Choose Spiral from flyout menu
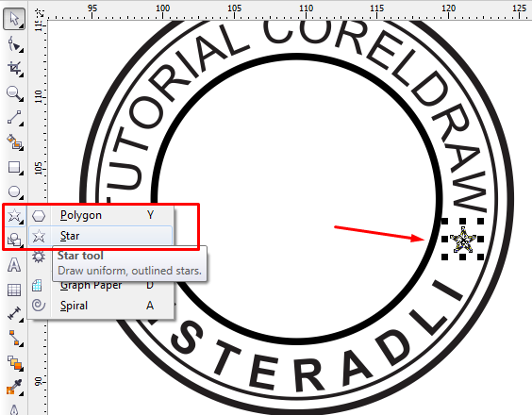 (101, 306)
